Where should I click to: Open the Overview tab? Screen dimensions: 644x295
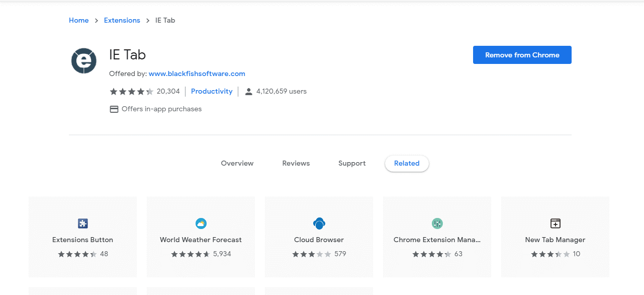pyautogui.click(x=237, y=164)
